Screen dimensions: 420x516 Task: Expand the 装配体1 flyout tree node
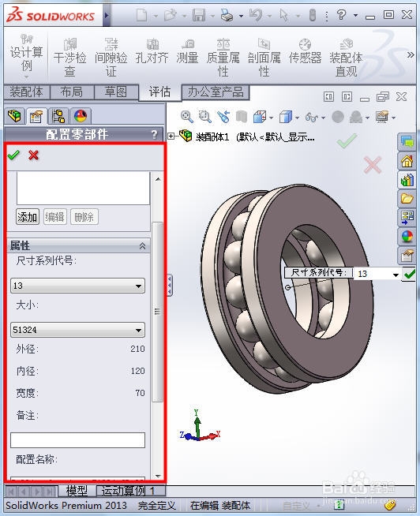[x=171, y=136]
